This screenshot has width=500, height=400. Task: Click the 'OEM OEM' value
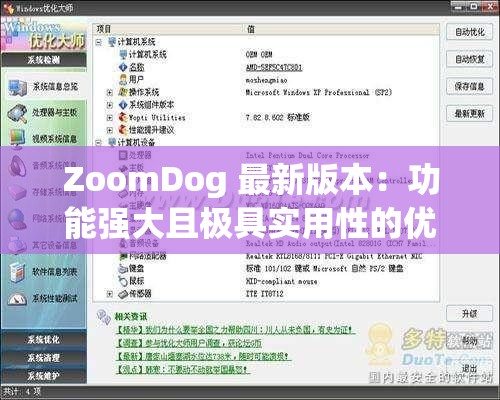coord(259,54)
